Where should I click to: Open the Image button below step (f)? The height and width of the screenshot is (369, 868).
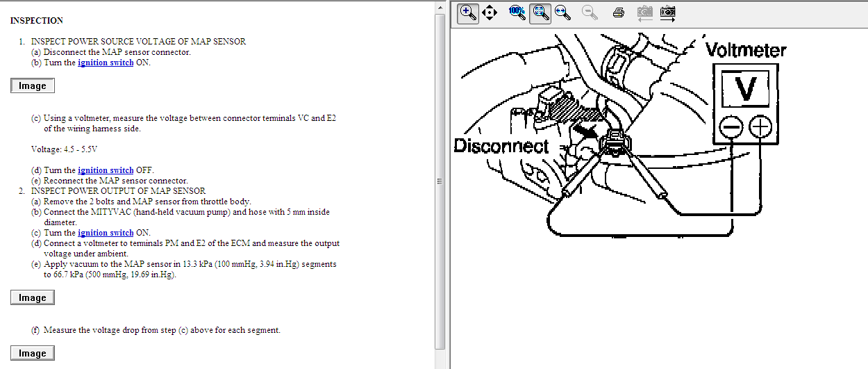(33, 354)
